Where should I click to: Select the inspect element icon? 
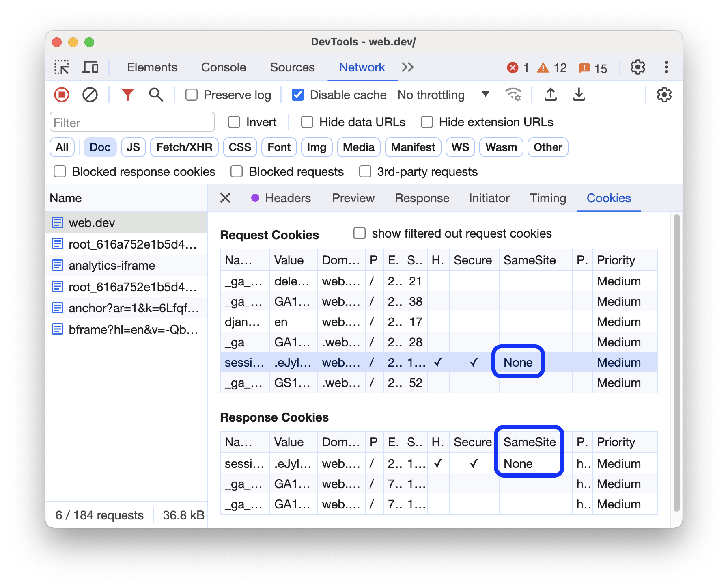pyautogui.click(x=62, y=67)
